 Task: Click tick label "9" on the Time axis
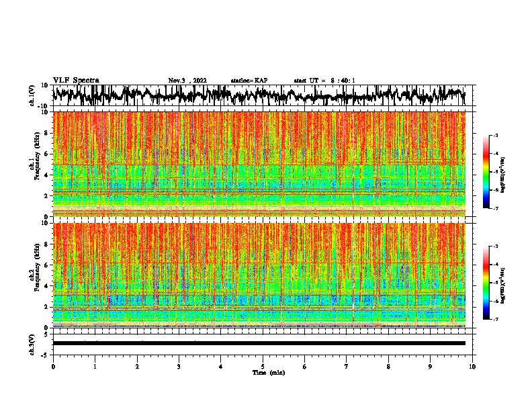430,367
